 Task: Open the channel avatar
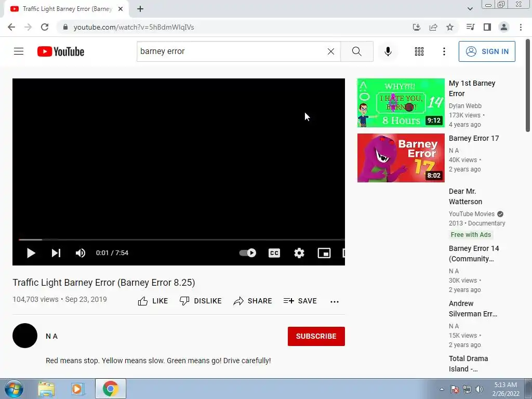click(x=25, y=336)
